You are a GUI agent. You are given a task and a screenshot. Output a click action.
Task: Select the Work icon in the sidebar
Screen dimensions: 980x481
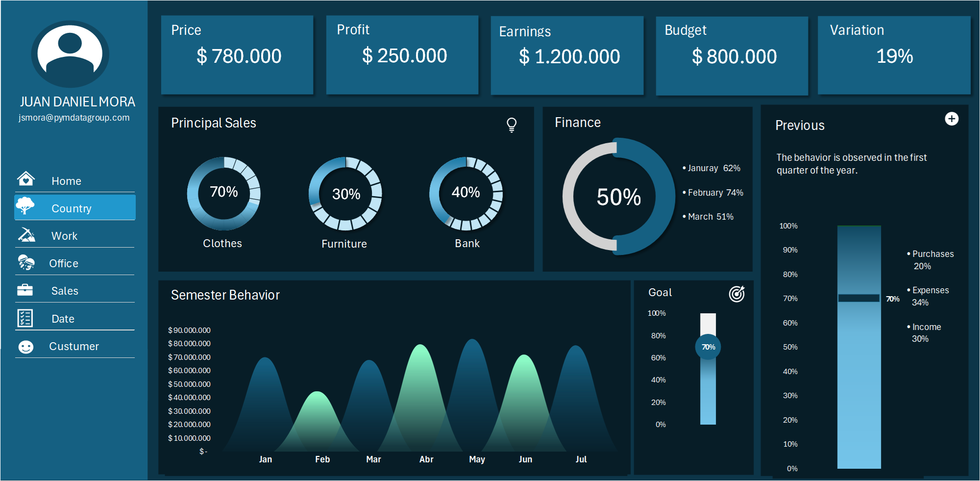[x=25, y=235]
